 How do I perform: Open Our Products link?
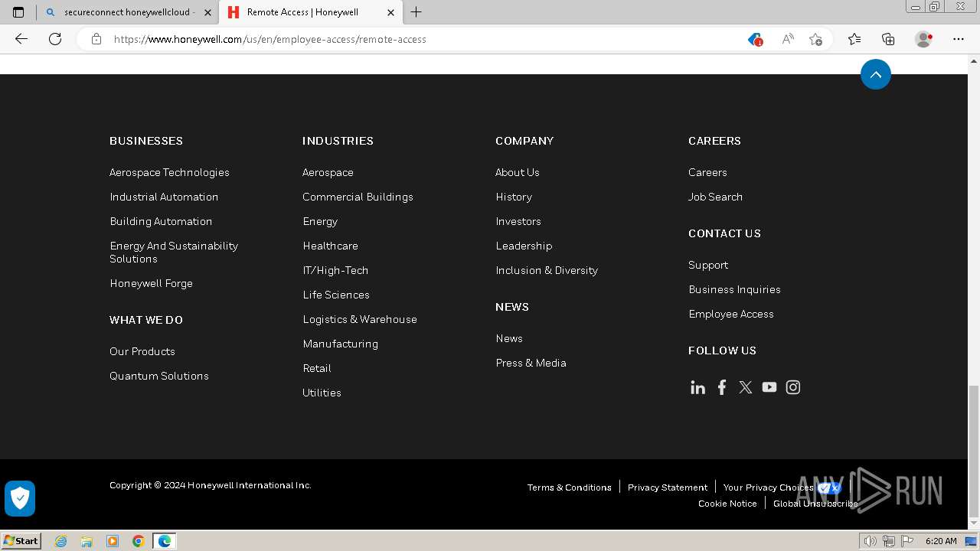click(x=142, y=351)
